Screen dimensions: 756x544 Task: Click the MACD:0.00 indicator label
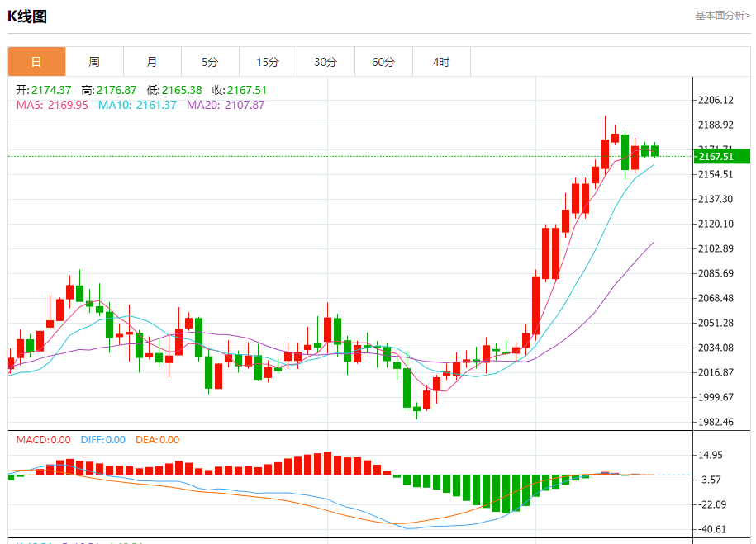point(44,440)
